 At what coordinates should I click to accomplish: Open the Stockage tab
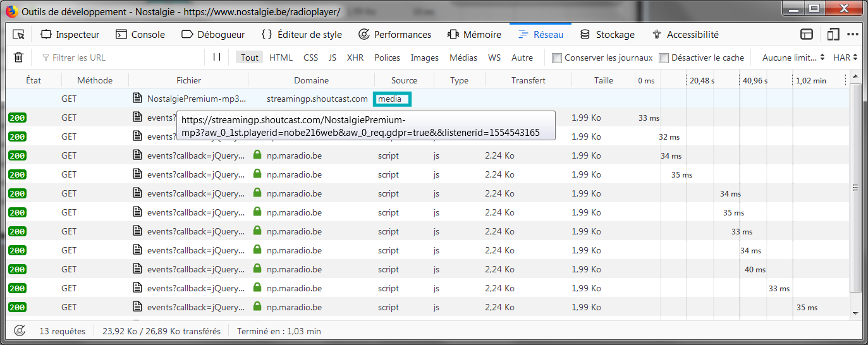pos(608,35)
